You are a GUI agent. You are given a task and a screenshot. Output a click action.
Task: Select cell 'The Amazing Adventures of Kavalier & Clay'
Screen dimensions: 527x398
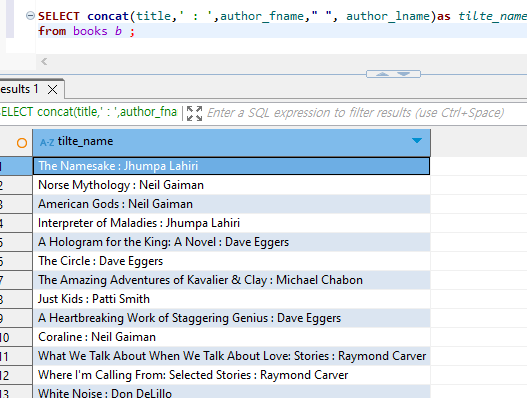pos(231,280)
